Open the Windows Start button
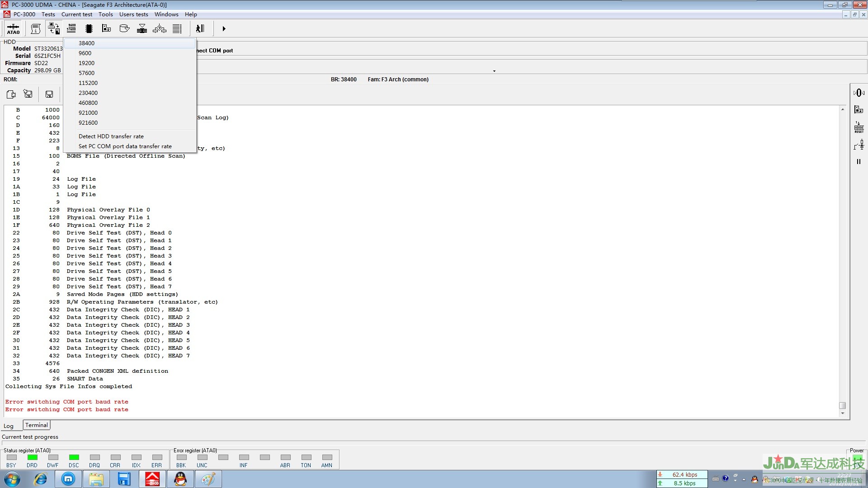The height and width of the screenshot is (488, 868). 12,479
